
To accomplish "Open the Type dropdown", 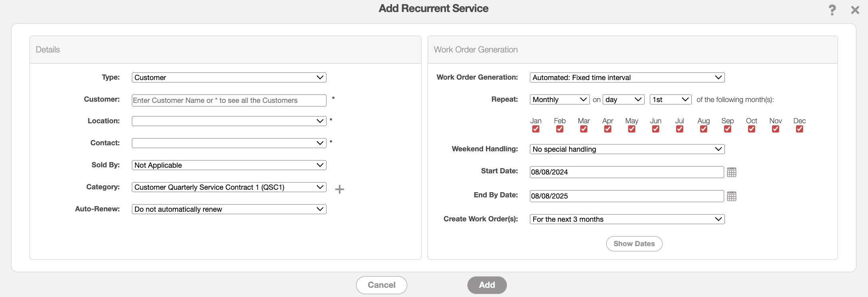I will tap(229, 78).
